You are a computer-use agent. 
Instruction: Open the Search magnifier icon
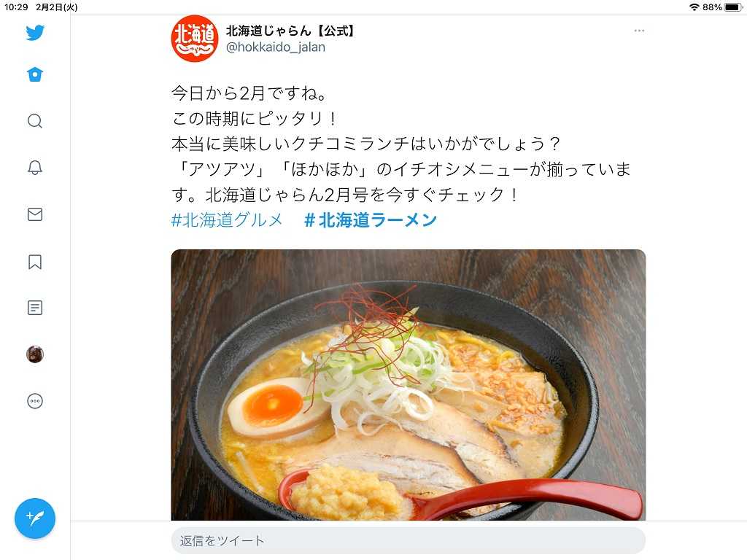pos(35,121)
